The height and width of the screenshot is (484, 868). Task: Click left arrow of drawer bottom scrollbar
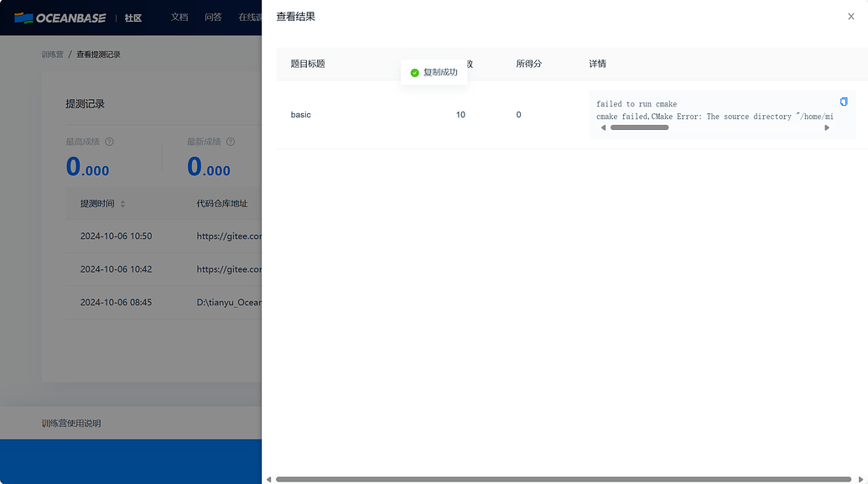tap(269, 480)
